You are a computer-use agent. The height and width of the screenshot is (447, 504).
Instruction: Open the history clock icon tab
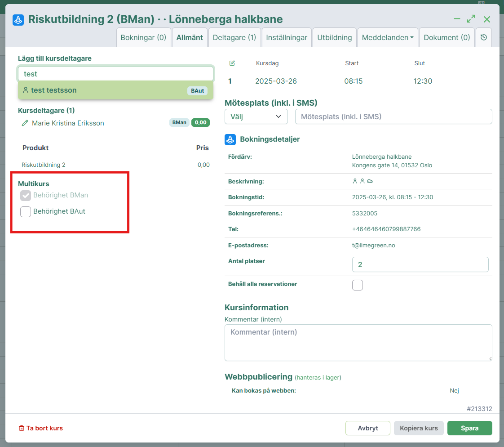point(483,37)
